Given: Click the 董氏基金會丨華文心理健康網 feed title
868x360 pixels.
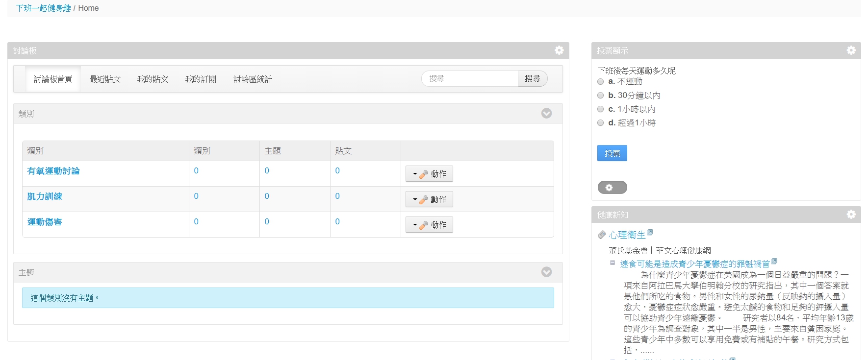Looking at the screenshot, I should coord(660,251).
